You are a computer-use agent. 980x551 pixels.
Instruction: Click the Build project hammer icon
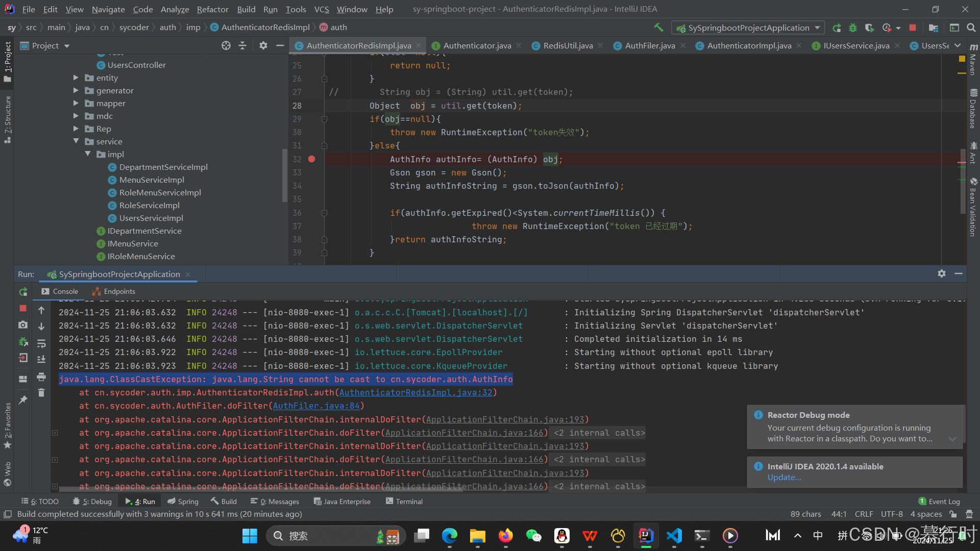(x=658, y=28)
